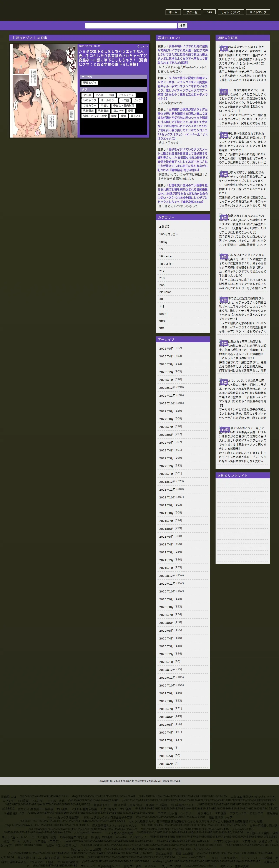
Task: Open the 2020年12月 archive
Action: 167,576
